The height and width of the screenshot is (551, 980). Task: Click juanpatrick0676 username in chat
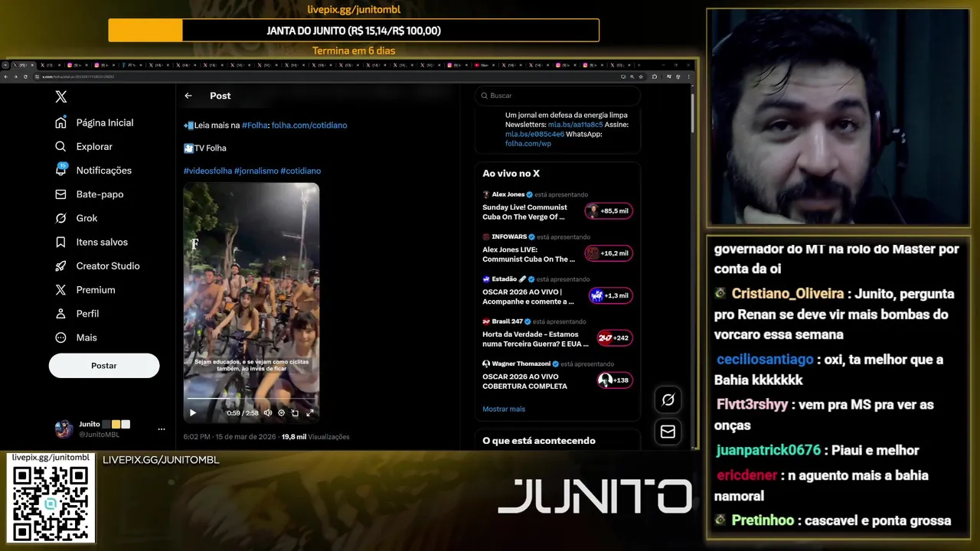(769, 450)
